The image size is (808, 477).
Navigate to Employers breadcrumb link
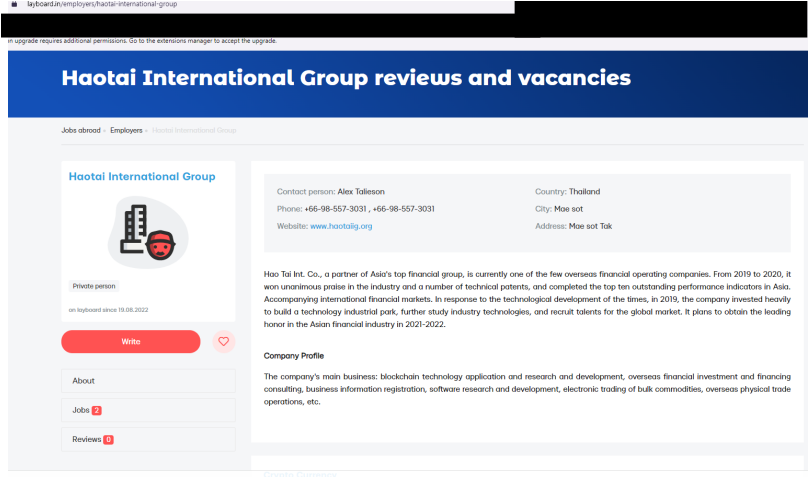pos(126,130)
